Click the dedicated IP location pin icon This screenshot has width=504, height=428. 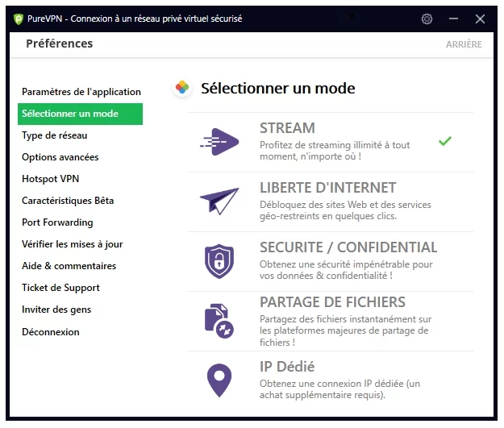[219, 380]
